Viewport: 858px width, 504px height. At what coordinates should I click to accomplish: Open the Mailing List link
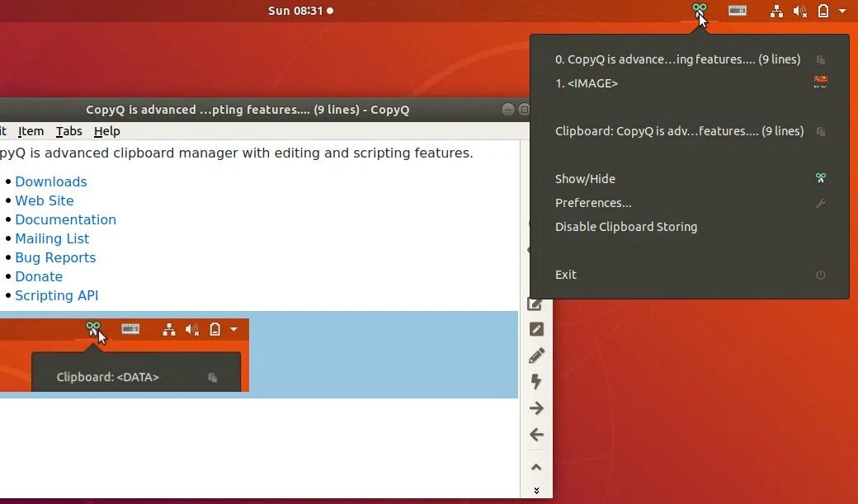52,238
